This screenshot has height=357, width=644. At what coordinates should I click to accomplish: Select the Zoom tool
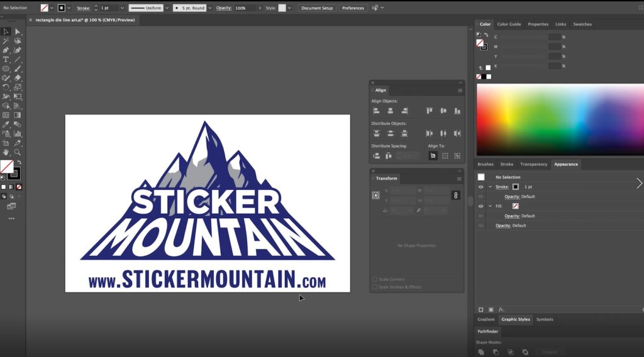tap(17, 152)
